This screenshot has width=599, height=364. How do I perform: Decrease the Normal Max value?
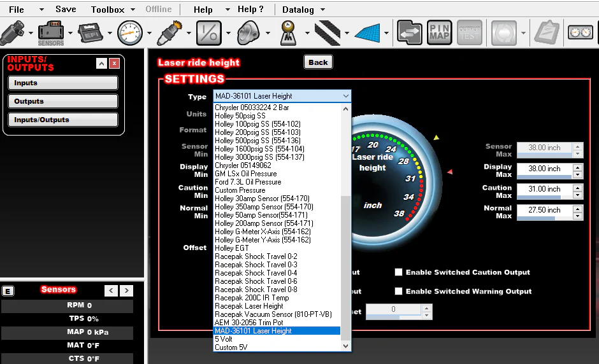(x=577, y=216)
